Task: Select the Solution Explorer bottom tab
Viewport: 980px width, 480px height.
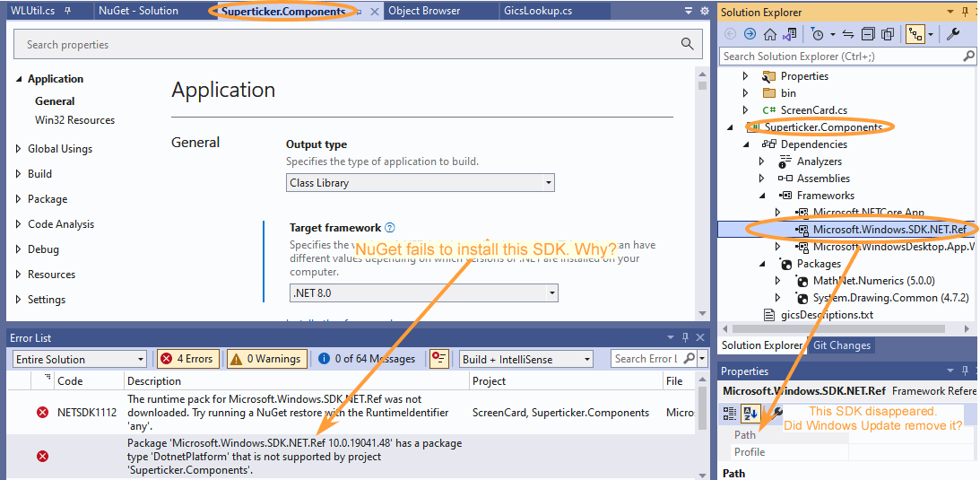Action: click(x=761, y=345)
